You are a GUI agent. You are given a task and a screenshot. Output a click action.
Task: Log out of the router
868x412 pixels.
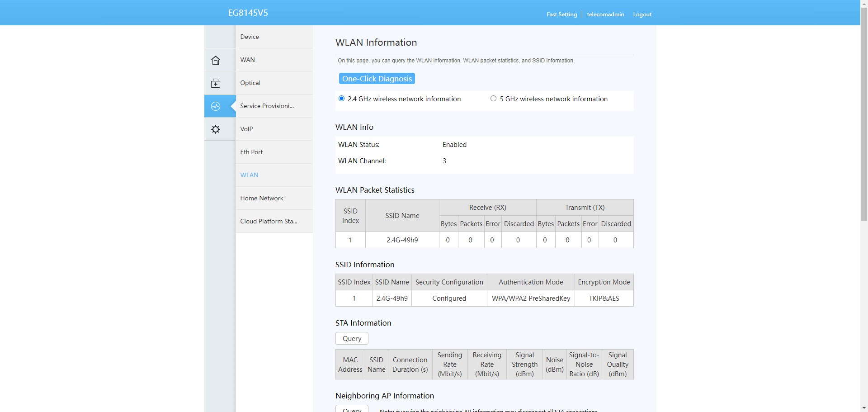642,14
